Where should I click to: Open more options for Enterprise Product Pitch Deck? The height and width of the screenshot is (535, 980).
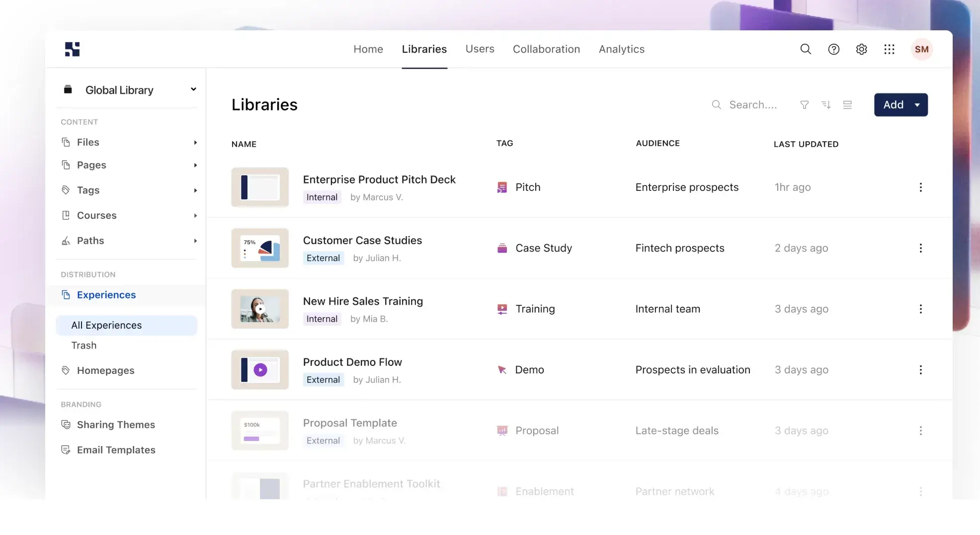(920, 187)
